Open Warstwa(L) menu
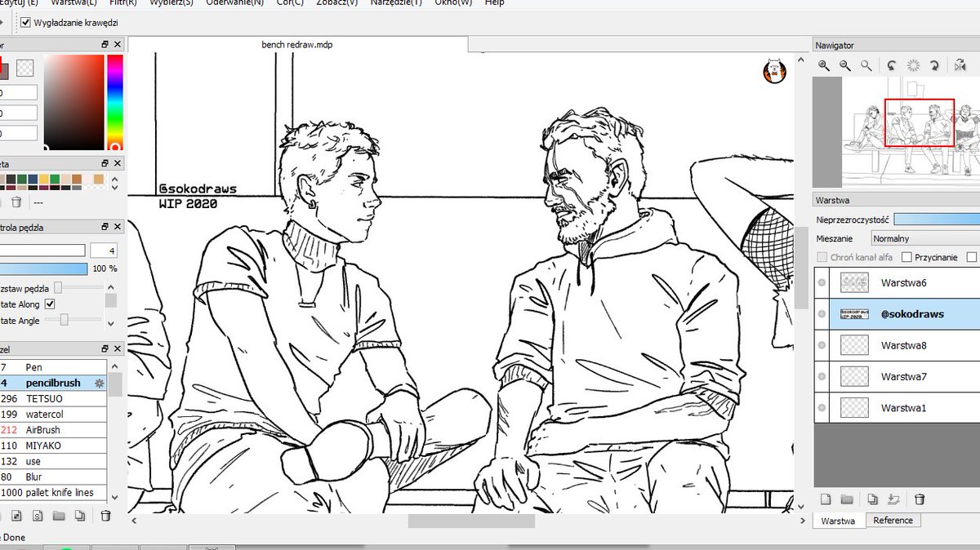Viewport: 980px width, 550px height. (x=73, y=3)
